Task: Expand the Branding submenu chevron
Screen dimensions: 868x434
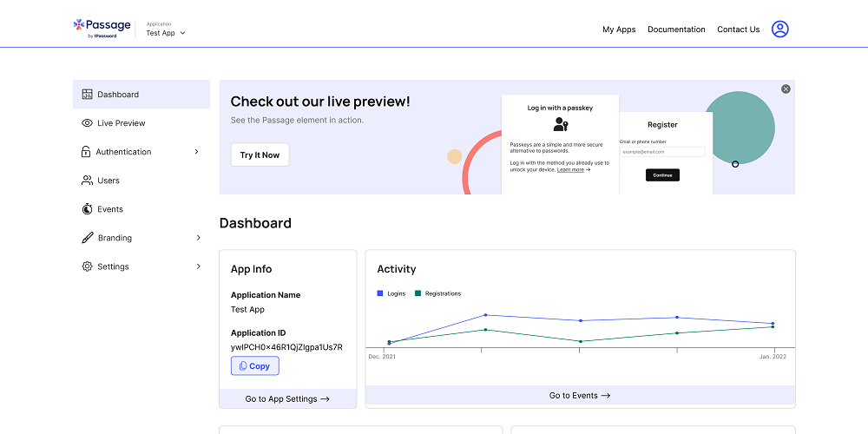Action: [198, 238]
